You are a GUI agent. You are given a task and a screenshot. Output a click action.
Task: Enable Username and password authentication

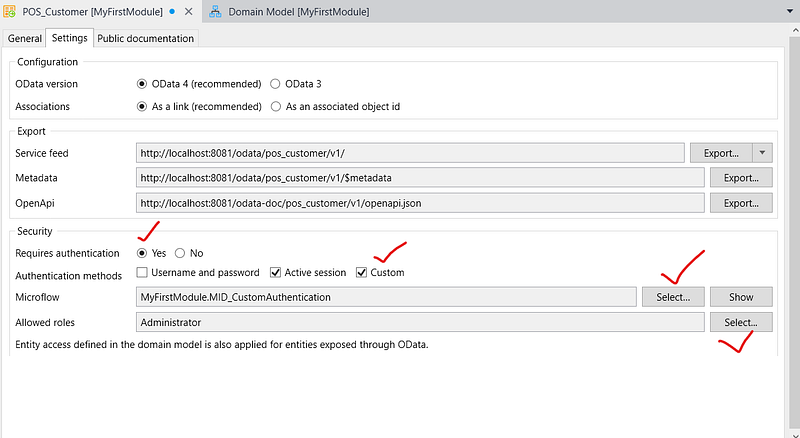click(142, 273)
